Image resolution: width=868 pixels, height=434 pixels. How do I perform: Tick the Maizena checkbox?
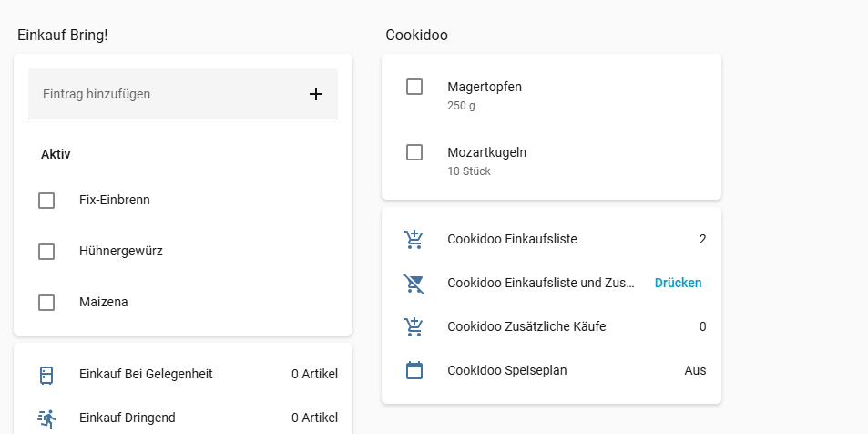46,303
